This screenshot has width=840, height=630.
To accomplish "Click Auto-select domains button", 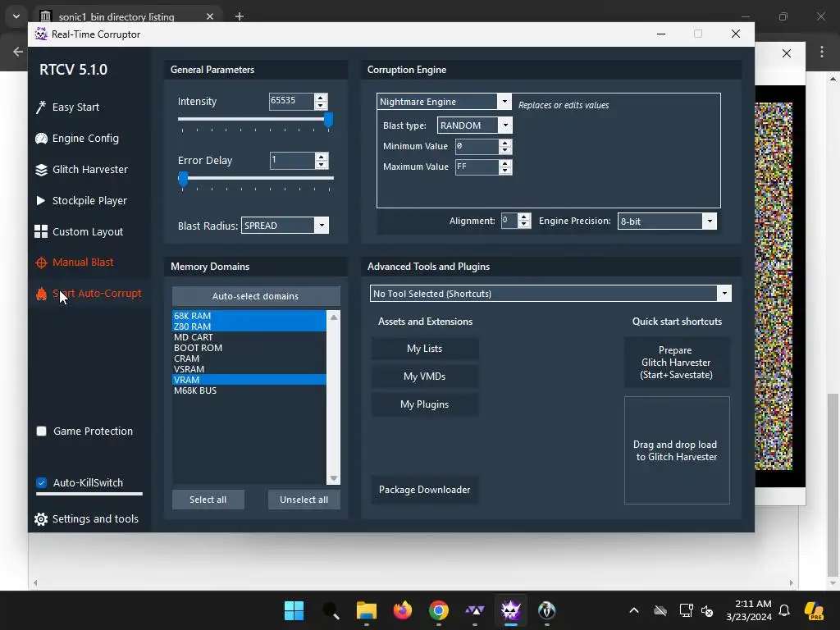I will pyautogui.click(x=256, y=296).
